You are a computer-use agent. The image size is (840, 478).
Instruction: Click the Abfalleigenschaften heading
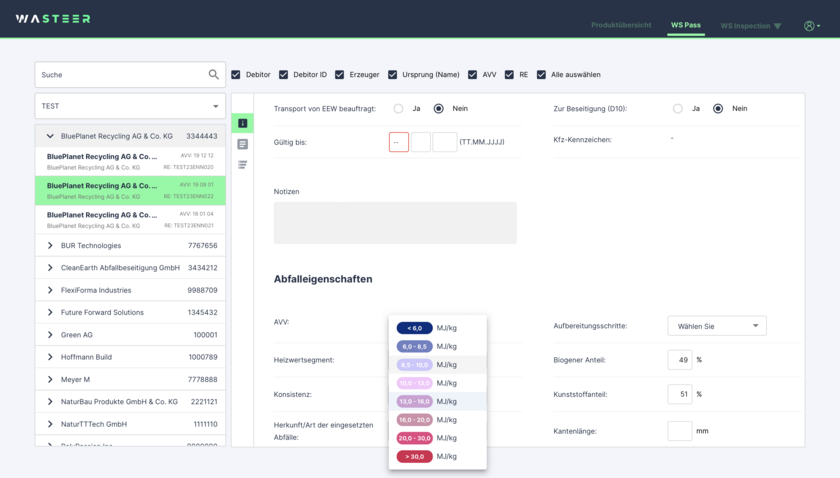[x=323, y=279]
